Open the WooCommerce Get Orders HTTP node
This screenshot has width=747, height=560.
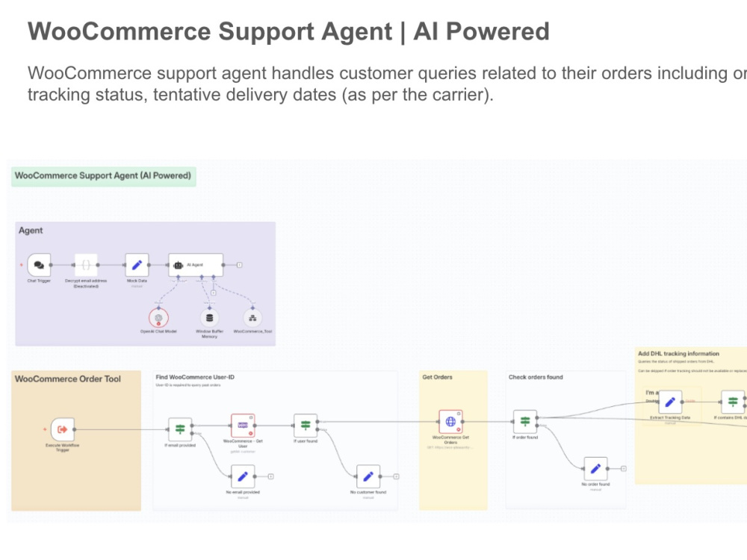tap(450, 422)
